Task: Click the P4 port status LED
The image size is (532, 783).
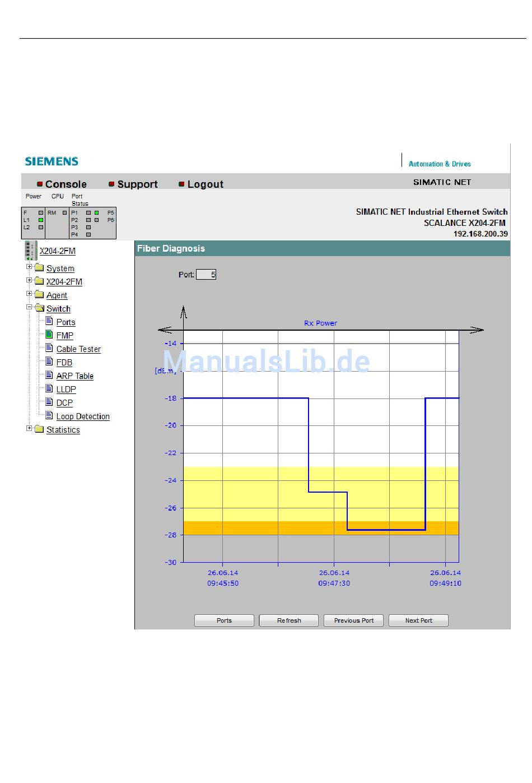Action: click(x=88, y=235)
